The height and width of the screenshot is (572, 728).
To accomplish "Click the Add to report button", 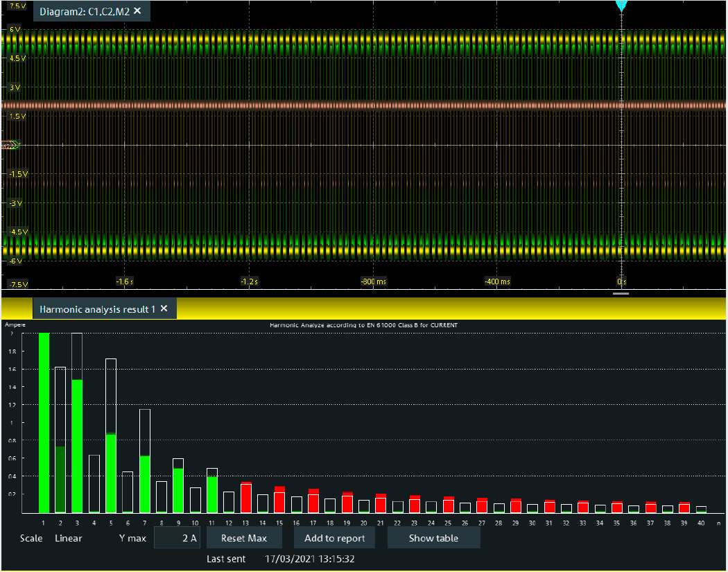I will click(x=334, y=537).
